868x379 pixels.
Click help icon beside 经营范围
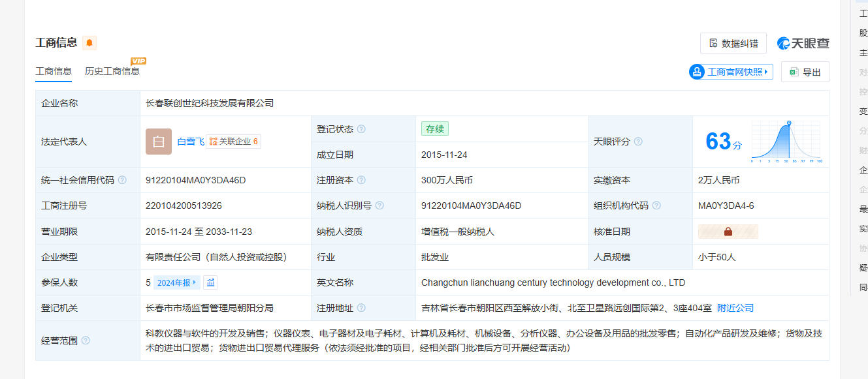coord(86,341)
